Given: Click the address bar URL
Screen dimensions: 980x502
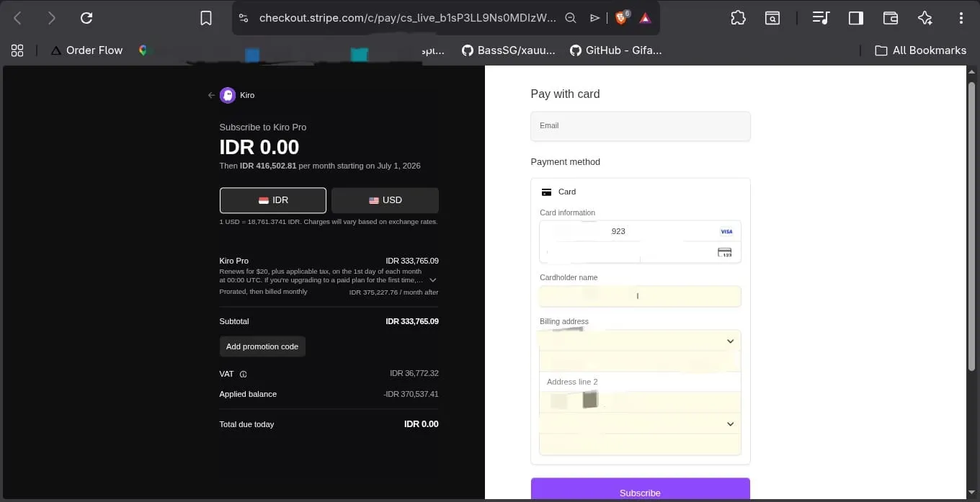Looking at the screenshot, I should 407,18.
